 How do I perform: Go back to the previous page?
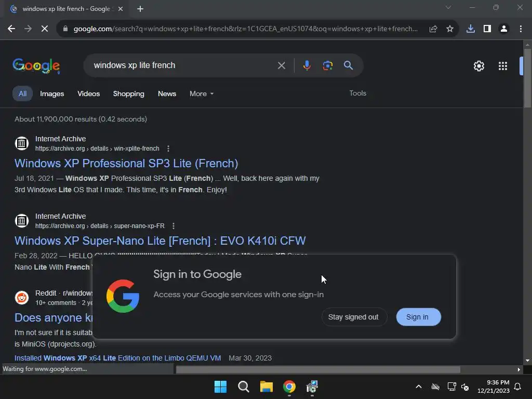click(x=11, y=29)
